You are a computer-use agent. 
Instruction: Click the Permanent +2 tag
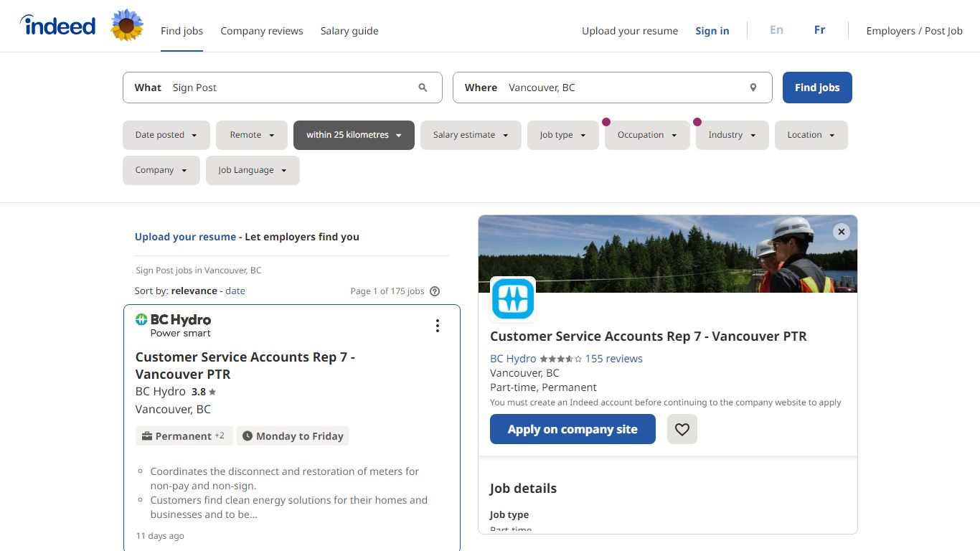pos(184,436)
